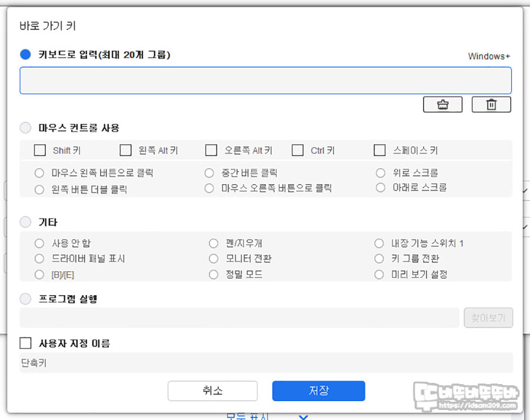Click the 찾아보기 browse button
530x420 pixels.
(x=488, y=318)
